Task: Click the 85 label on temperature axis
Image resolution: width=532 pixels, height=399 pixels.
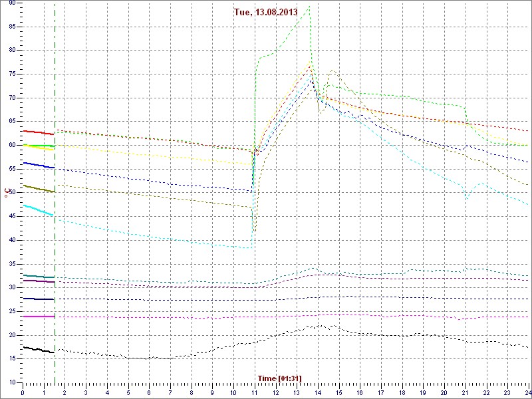Action: tap(12, 27)
